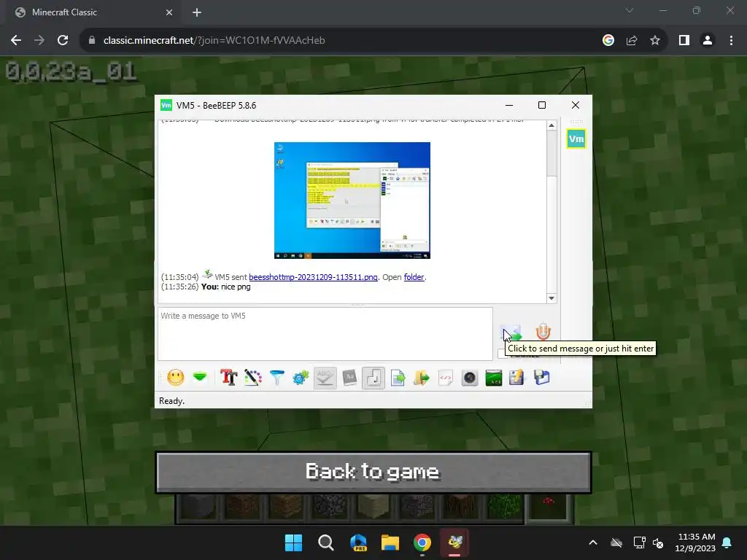Open Chrome three-dot menu
747x560 pixels.
pyautogui.click(x=731, y=41)
